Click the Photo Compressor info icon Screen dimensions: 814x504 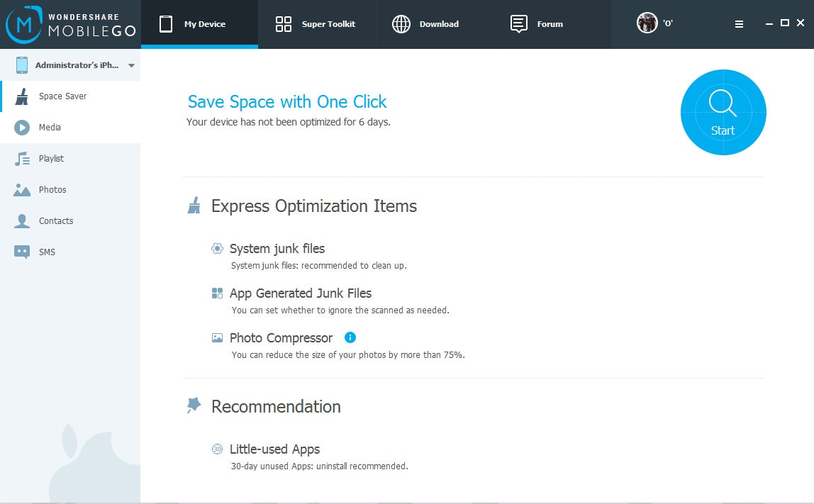[x=350, y=337]
